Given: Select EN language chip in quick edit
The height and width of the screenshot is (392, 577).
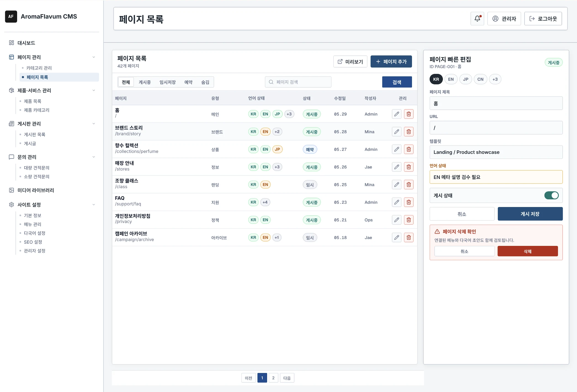Looking at the screenshot, I should [451, 79].
